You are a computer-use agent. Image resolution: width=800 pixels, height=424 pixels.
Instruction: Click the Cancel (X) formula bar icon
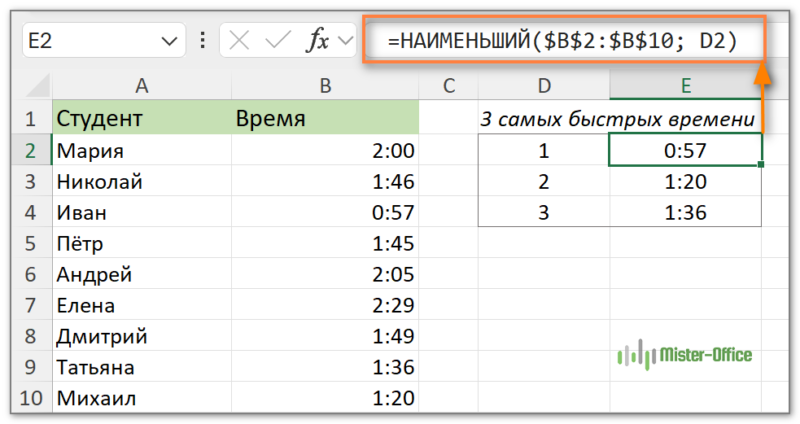pyautogui.click(x=239, y=41)
